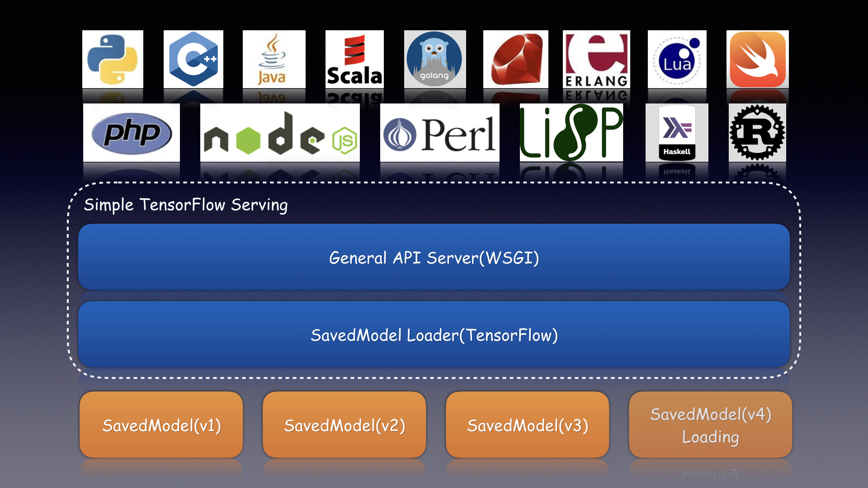Click the Erlang logo
Image resolution: width=868 pixels, height=488 pixels.
(596, 59)
